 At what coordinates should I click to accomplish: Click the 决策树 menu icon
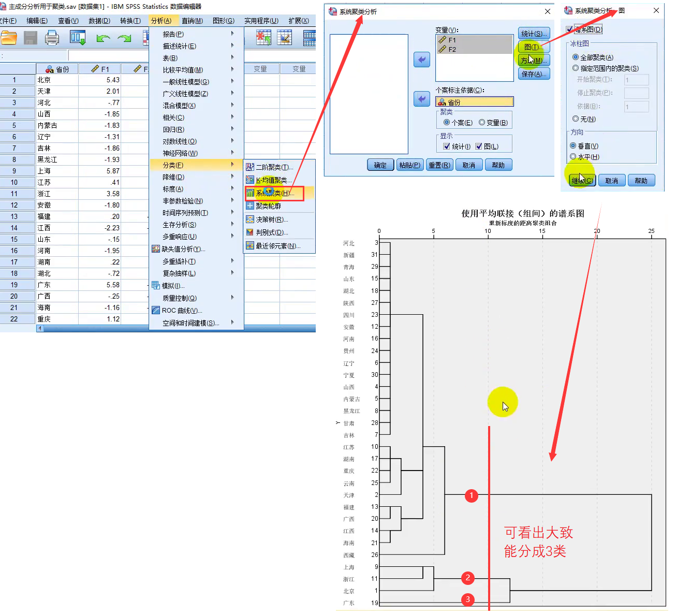pos(250,219)
